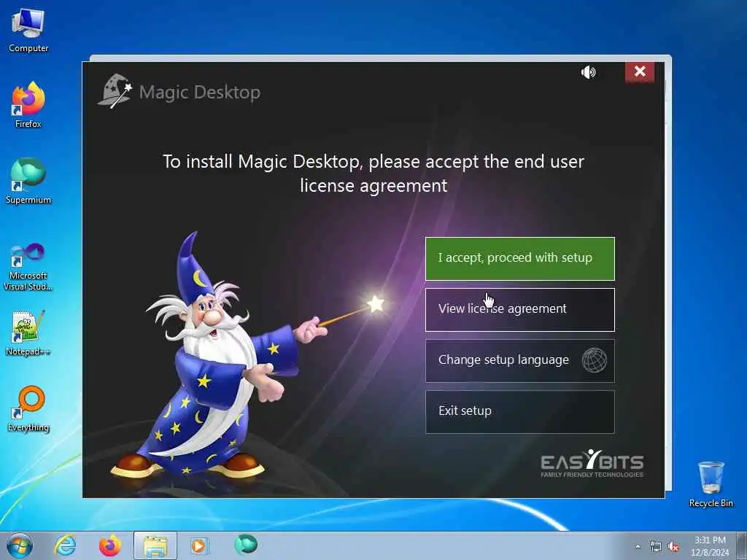747x560 pixels.
Task: Open the network tray icon
Action: coord(656,547)
